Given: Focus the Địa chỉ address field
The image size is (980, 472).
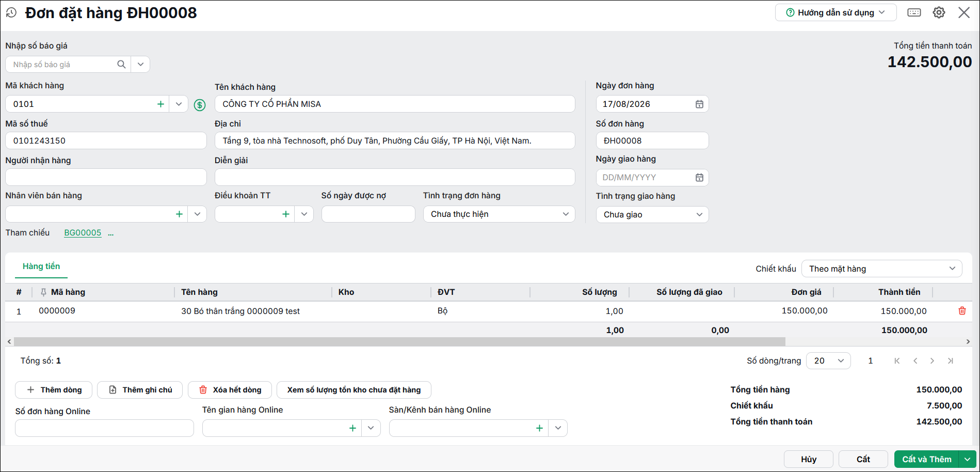Looking at the screenshot, I should tap(395, 140).
